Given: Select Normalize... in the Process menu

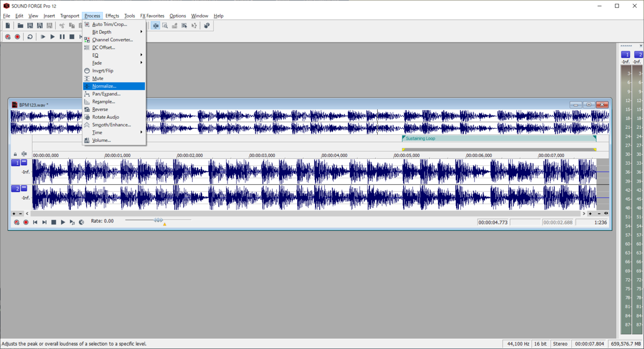Looking at the screenshot, I should point(114,86).
